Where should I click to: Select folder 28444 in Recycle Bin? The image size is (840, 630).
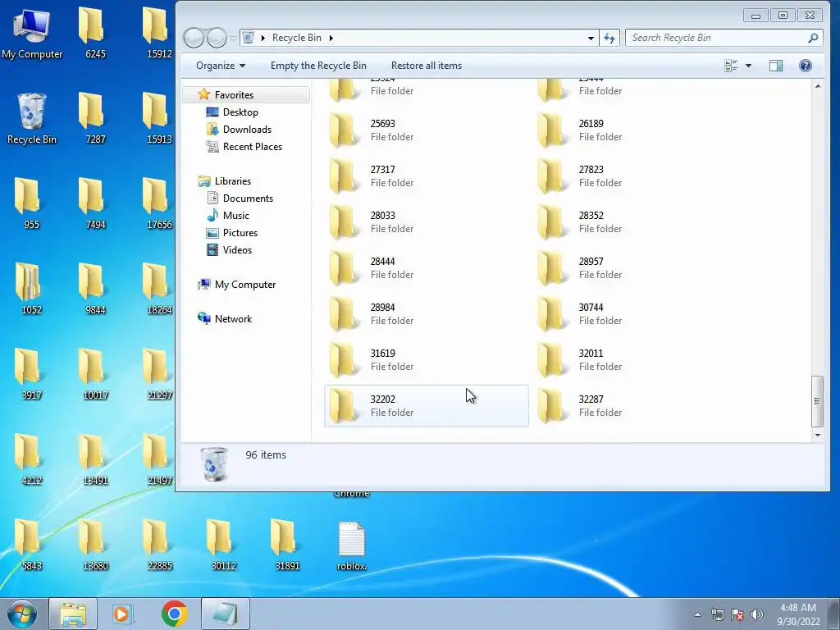coord(427,268)
